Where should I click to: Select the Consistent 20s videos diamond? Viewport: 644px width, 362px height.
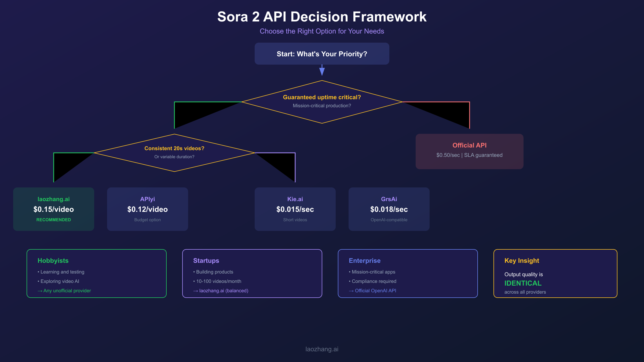click(174, 152)
